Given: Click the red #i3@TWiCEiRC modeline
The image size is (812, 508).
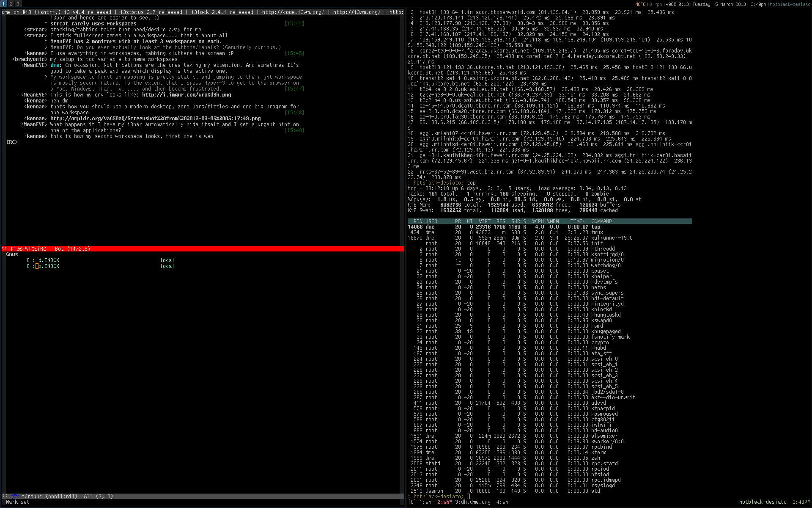Looking at the screenshot, I should (x=28, y=249).
